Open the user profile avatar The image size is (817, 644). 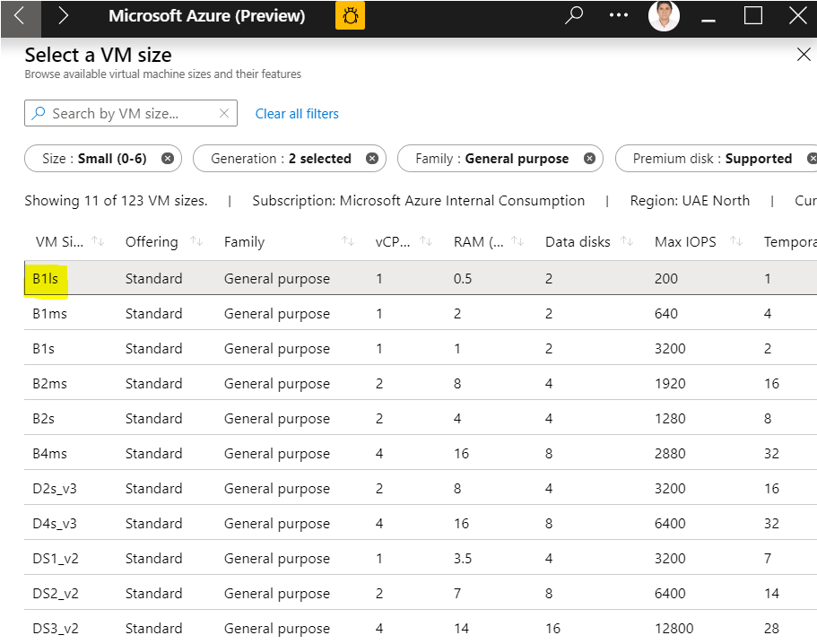pos(664,16)
